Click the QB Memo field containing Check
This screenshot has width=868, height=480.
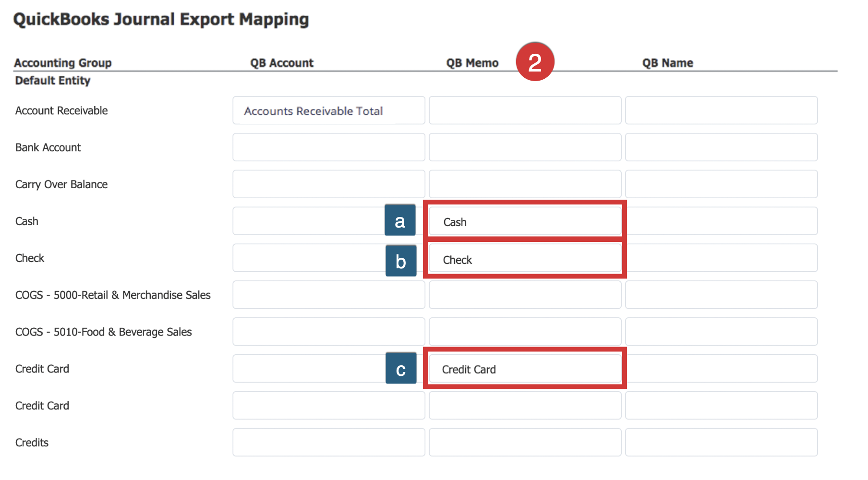pos(525,259)
